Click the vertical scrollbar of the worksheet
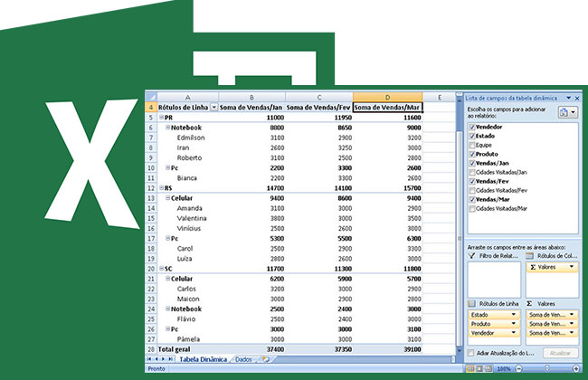The image size is (588, 380). pos(459,239)
